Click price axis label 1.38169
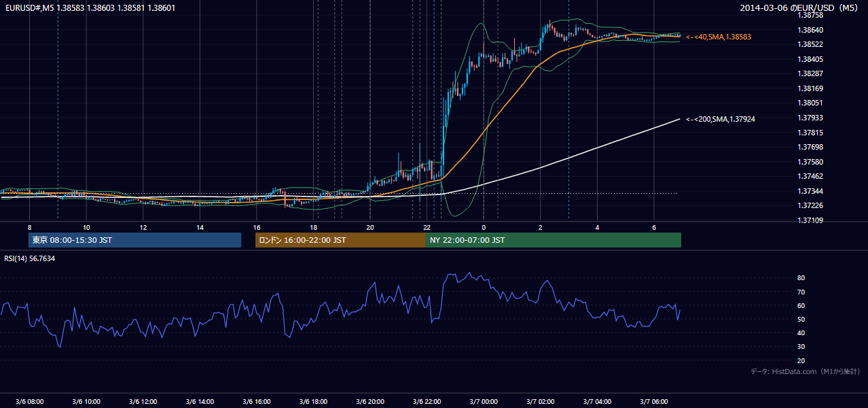The height and width of the screenshot is (408, 868). 810,88
